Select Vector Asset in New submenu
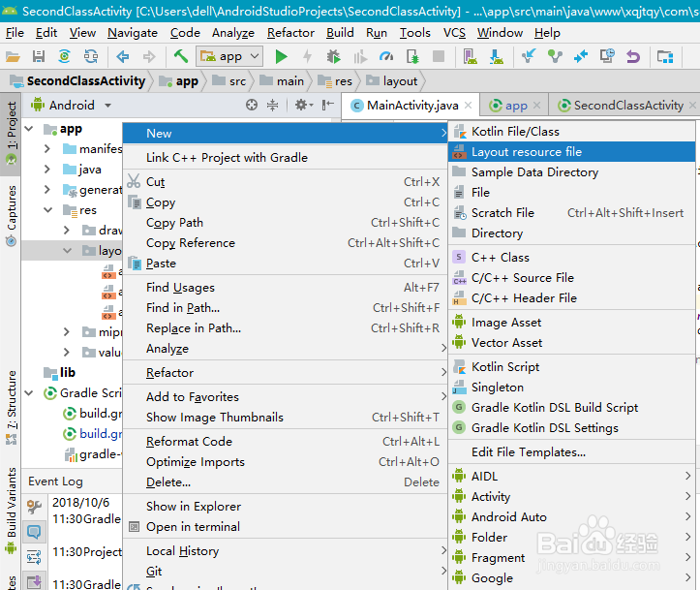This screenshot has width=700, height=590. pyautogui.click(x=571, y=343)
